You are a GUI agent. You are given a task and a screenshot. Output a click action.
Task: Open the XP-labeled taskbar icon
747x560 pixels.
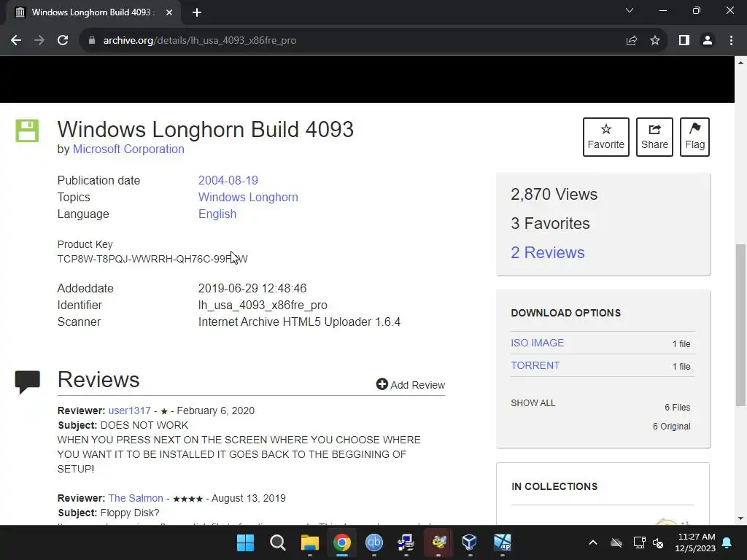pos(502,542)
